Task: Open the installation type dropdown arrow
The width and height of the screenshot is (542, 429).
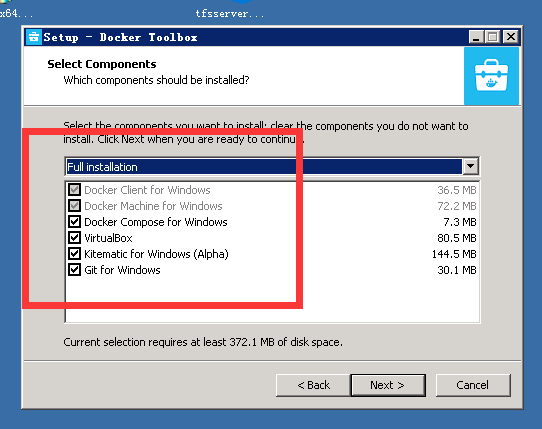Action: click(x=470, y=167)
